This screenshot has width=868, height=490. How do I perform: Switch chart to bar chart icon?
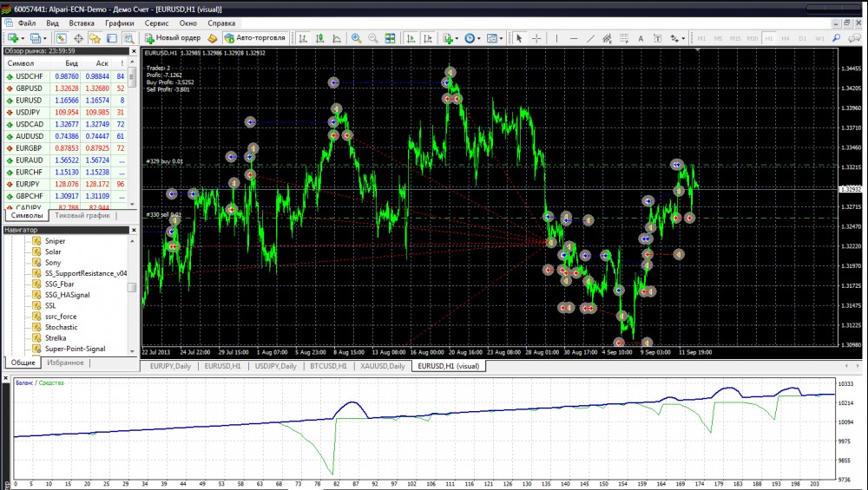coord(303,38)
